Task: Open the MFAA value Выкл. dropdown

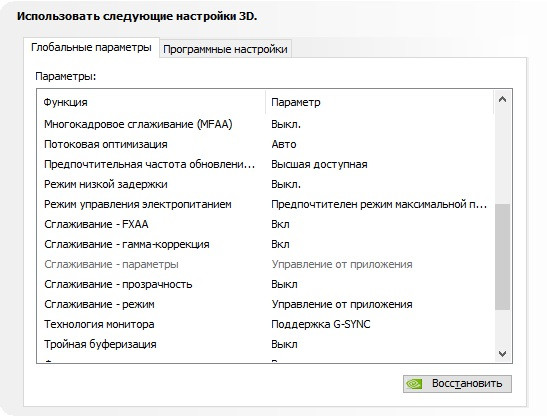Action: [x=286, y=125]
